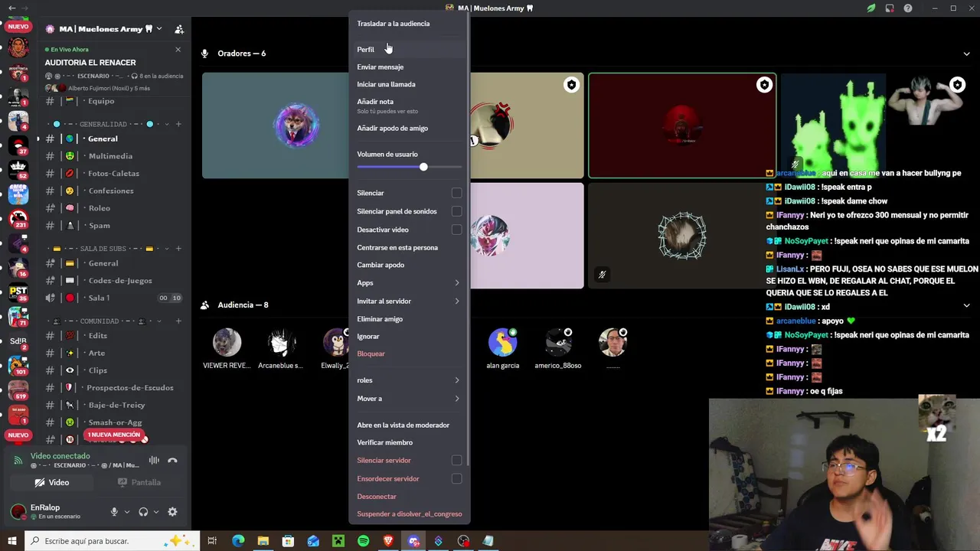Click the wolf avatar speaker tile
980x551 pixels.
point(296,126)
